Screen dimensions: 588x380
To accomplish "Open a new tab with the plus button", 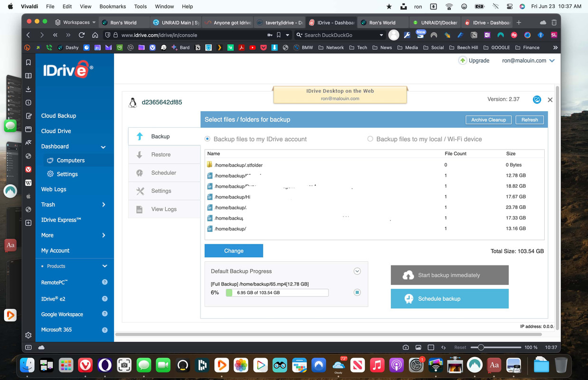I will [x=519, y=22].
